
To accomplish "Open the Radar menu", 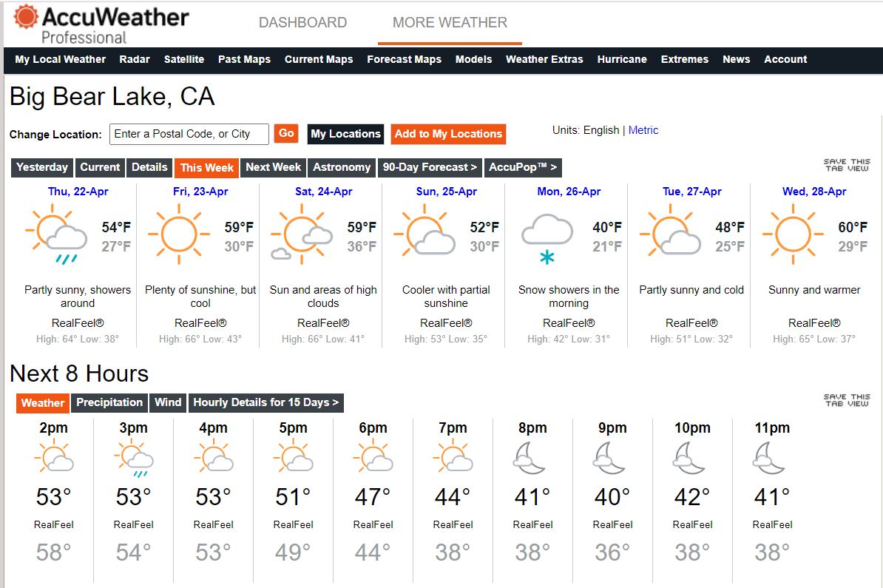I will [x=135, y=59].
